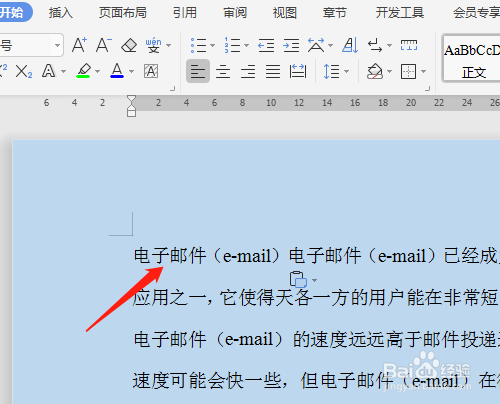Apply green text highlight color
This screenshot has height=404, width=500.
83,71
